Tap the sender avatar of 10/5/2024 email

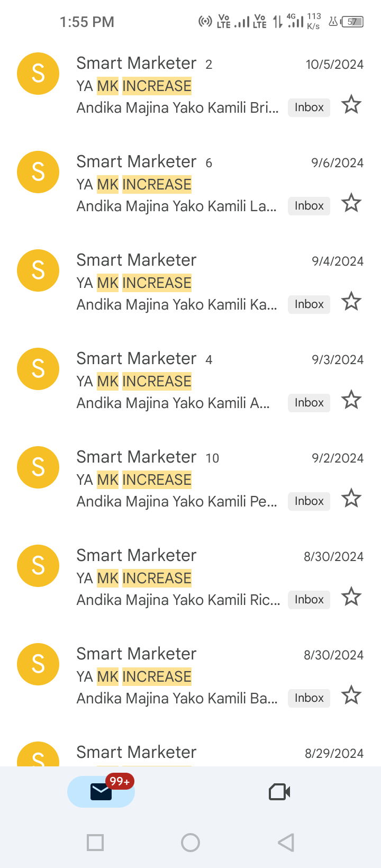coord(38,74)
